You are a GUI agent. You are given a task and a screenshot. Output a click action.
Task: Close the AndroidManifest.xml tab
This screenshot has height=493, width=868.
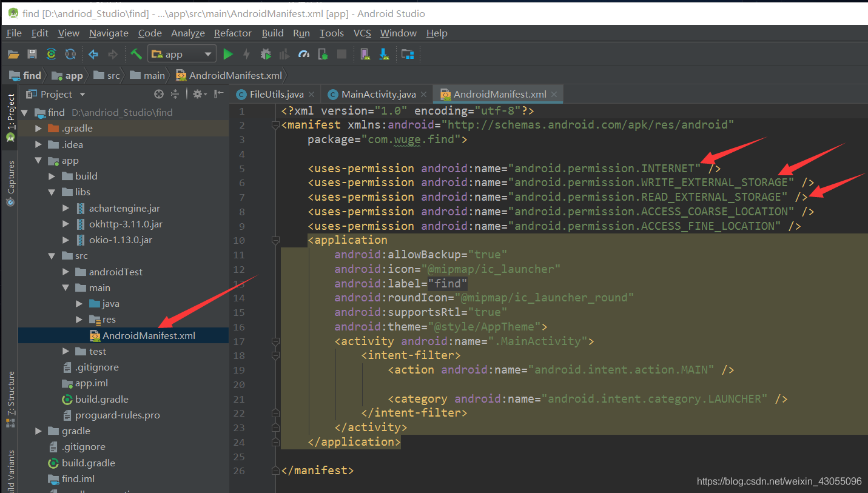tap(554, 94)
